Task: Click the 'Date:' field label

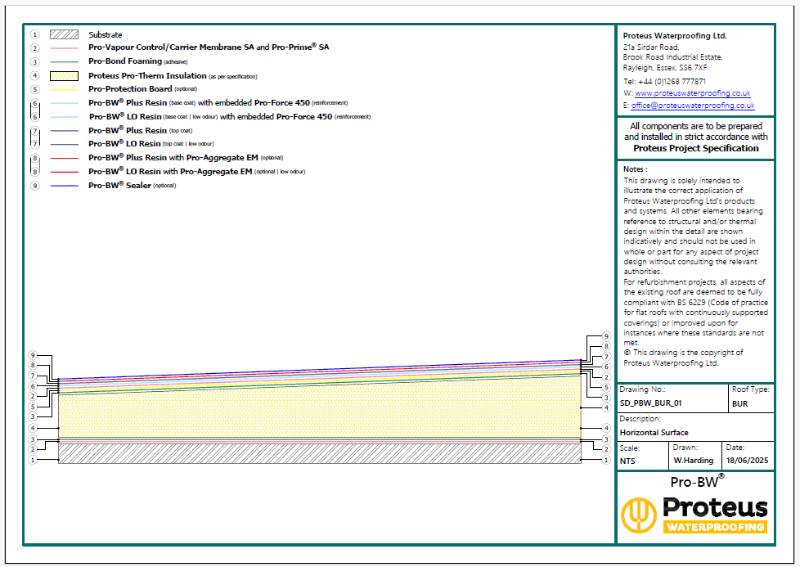Action: pos(735,448)
